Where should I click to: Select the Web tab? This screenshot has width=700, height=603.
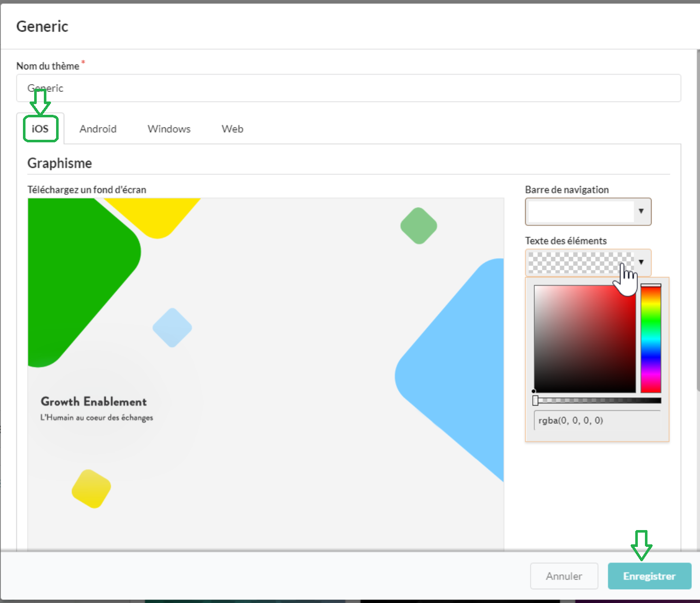point(232,129)
